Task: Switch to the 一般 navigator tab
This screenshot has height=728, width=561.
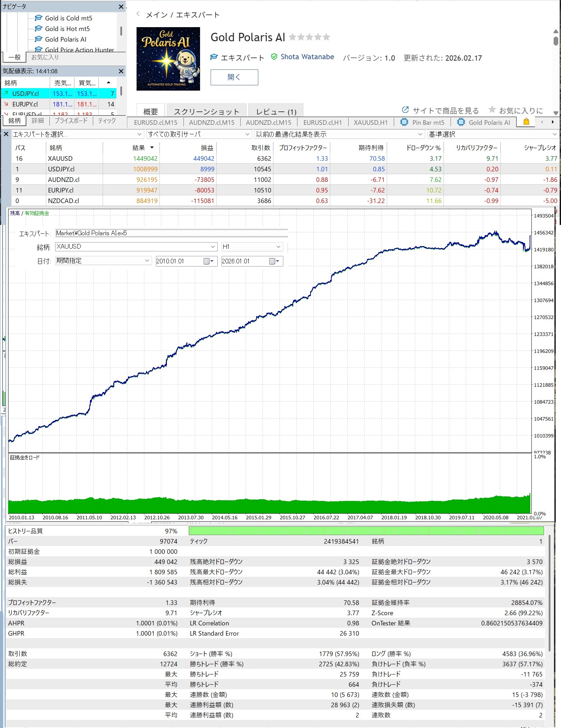Action: (x=14, y=57)
